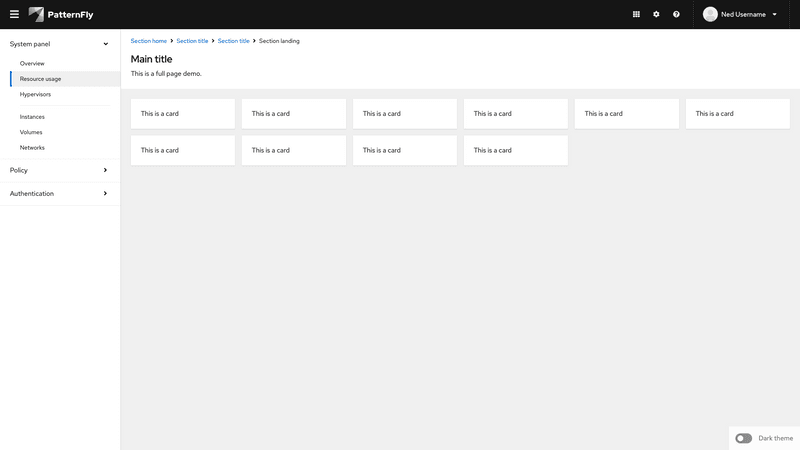
Task: Open Instances from the sidebar
Action: 32,117
